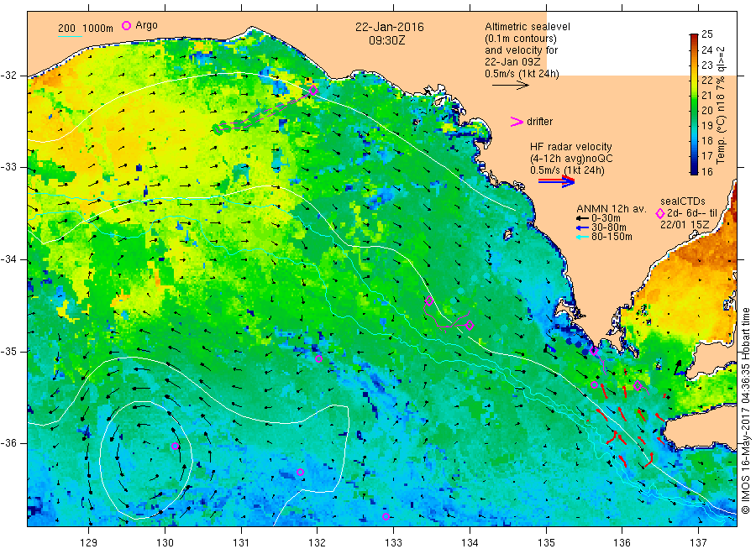Viewport: 756px width, 554px height.
Task: Click the black altimetric velocity scale arrow
Action: [510, 86]
